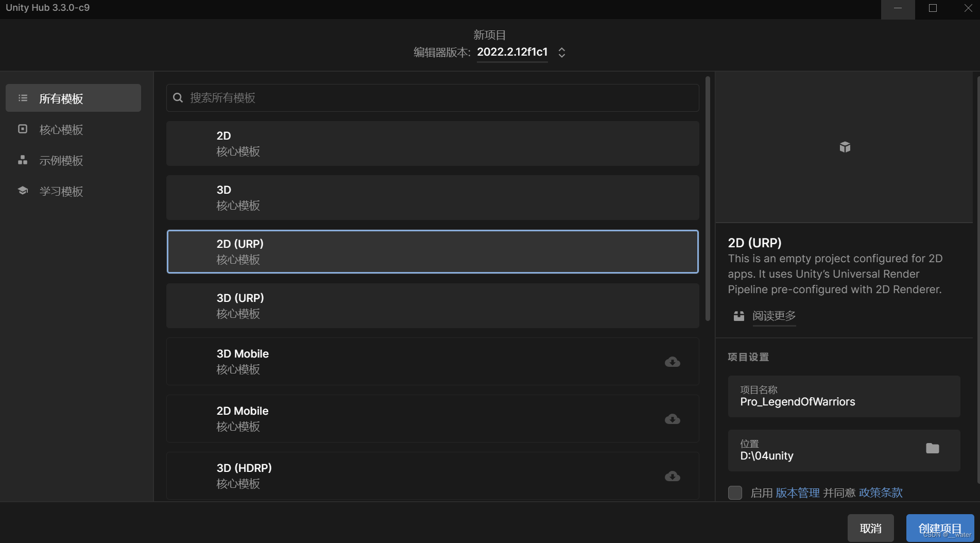
Task: Select the 所有模板 list icon
Action: 23,98
